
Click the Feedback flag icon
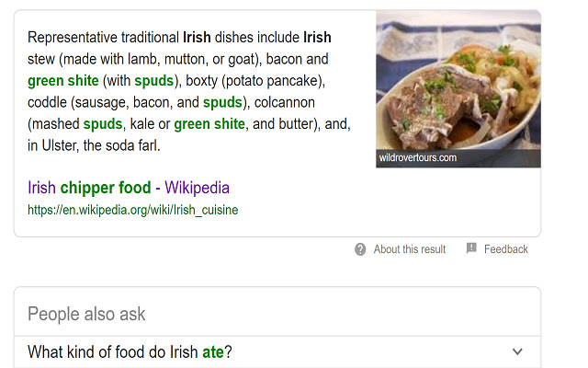coord(471,248)
